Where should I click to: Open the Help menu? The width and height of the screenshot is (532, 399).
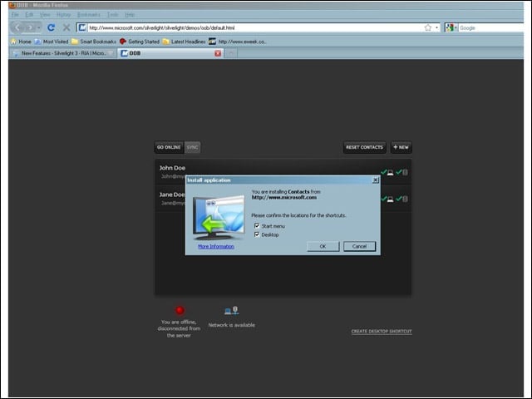(130, 15)
